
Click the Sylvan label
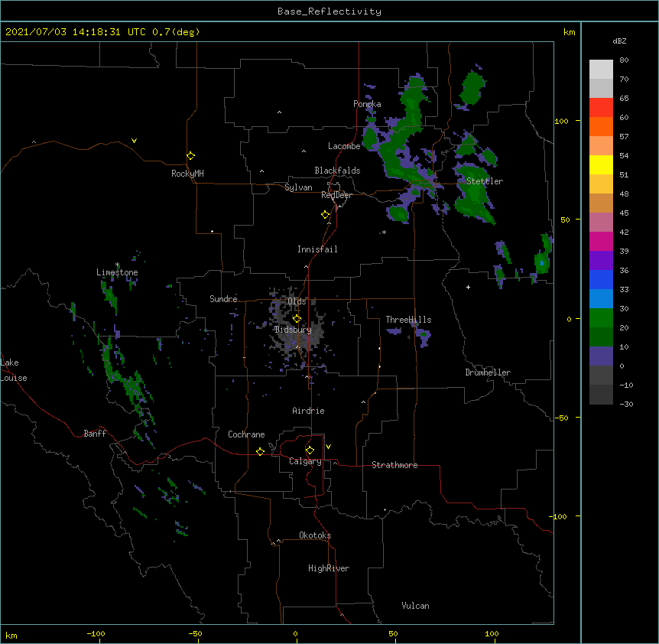click(298, 187)
